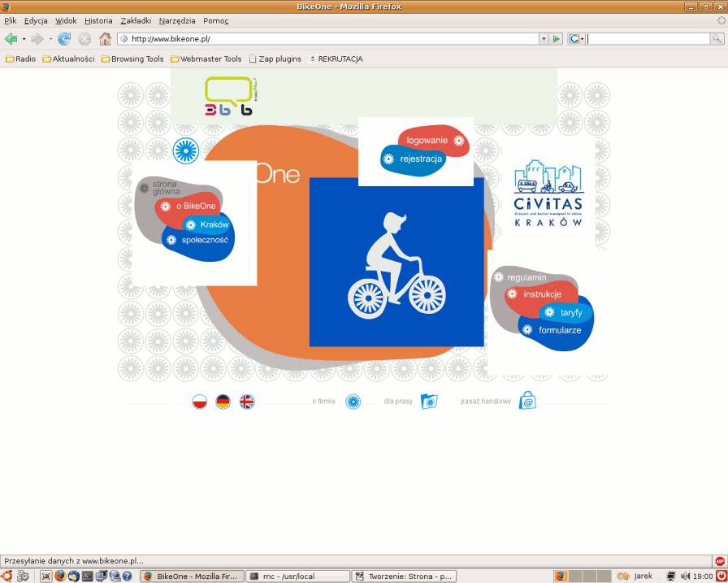728x583 pixels.
Task: Click the logowanie button
Action: pyautogui.click(x=434, y=141)
